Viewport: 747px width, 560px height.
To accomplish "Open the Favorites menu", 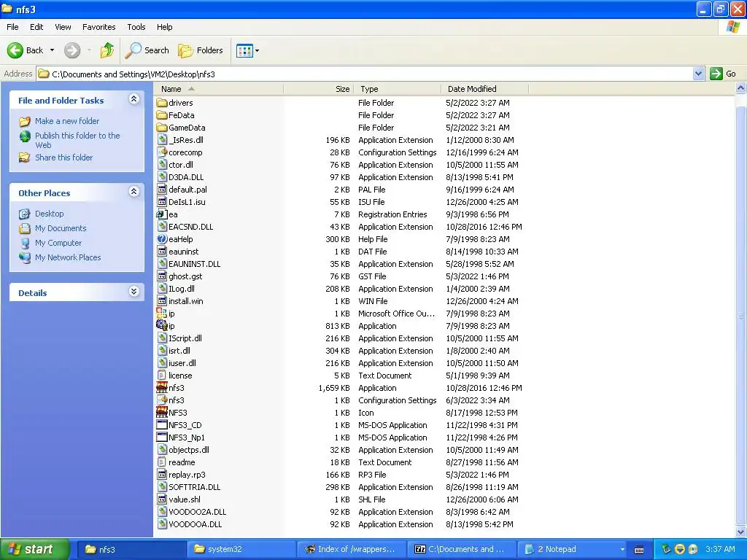I will pyautogui.click(x=99, y=27).
